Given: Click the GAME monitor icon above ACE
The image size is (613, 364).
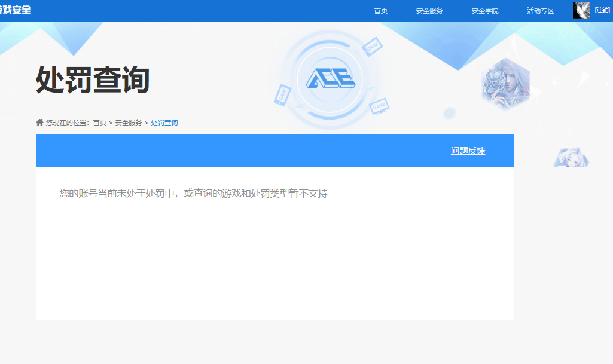Looking at the screenshot, I should point(373,45).
